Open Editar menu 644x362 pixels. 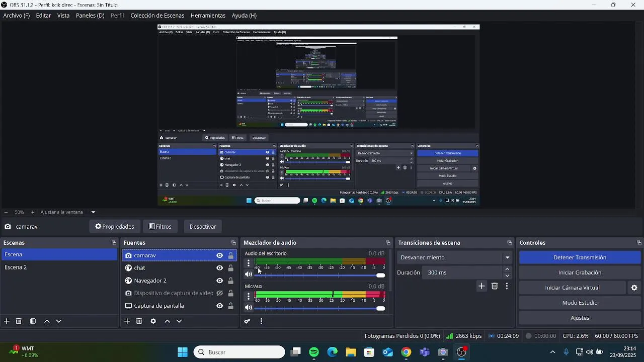pos(43,16)
